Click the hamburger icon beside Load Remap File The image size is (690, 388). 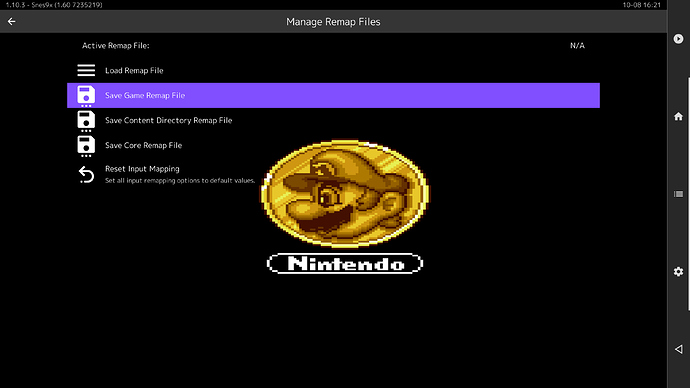(x=86, y=70)
